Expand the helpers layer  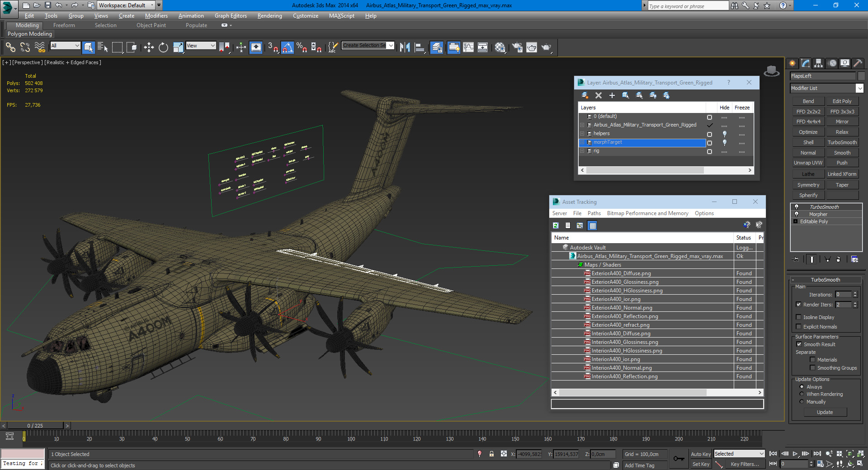point(582,134)
